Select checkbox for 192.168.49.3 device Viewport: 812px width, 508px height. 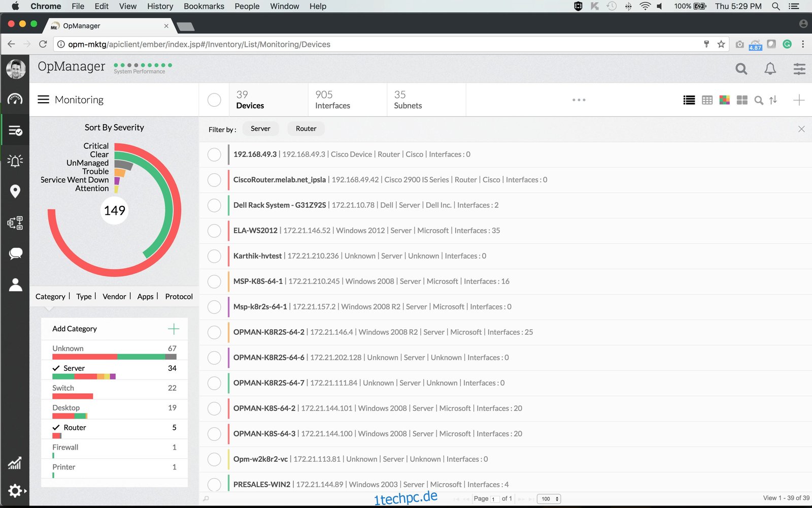tap(214, 154)
